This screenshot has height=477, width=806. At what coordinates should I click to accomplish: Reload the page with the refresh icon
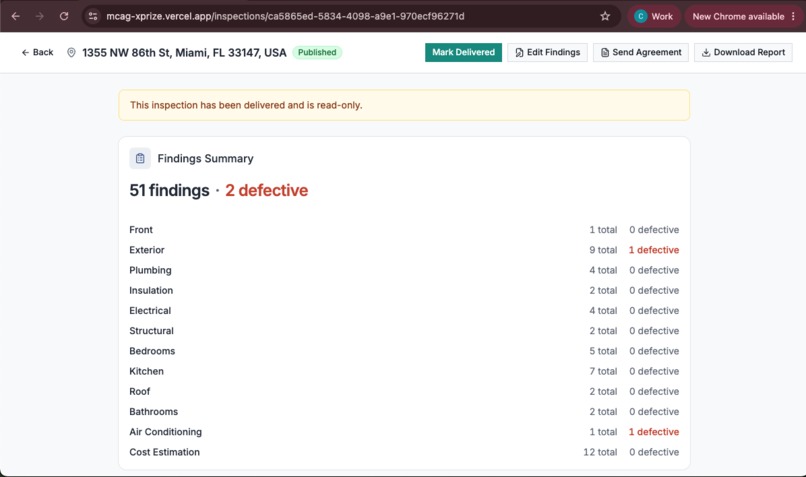click(64, 16)
